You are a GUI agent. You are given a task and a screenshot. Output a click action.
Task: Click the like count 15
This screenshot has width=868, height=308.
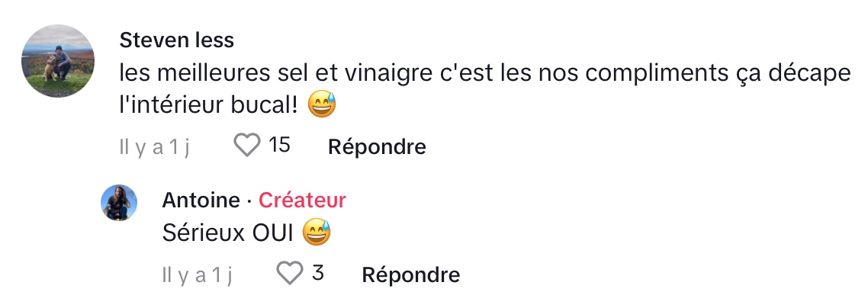point(280,145)
